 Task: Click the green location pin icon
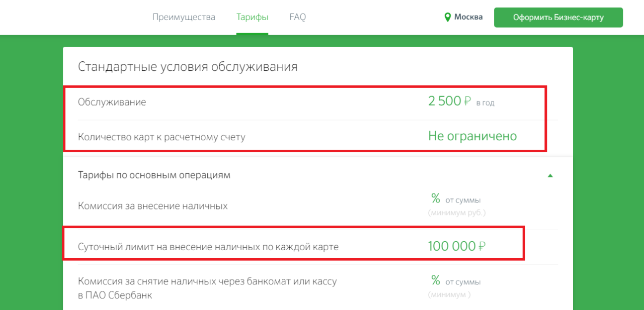pyautogui.click(x=447, y=18)
